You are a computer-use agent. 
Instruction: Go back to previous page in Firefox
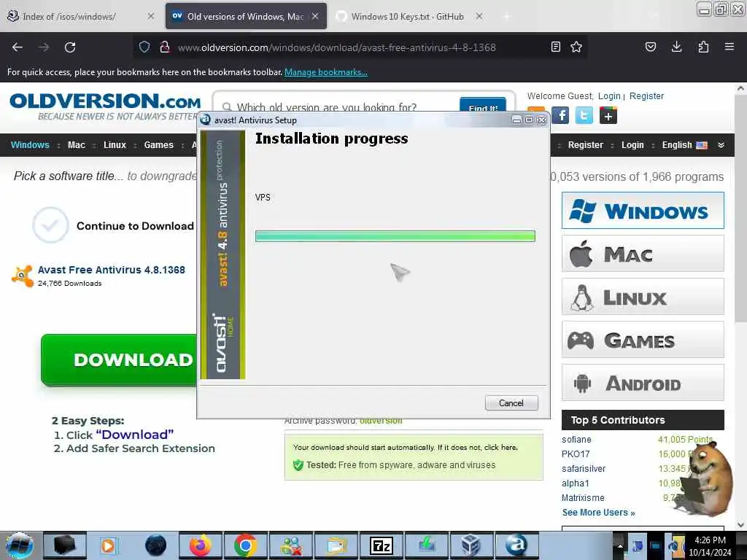tap(18, 47)
